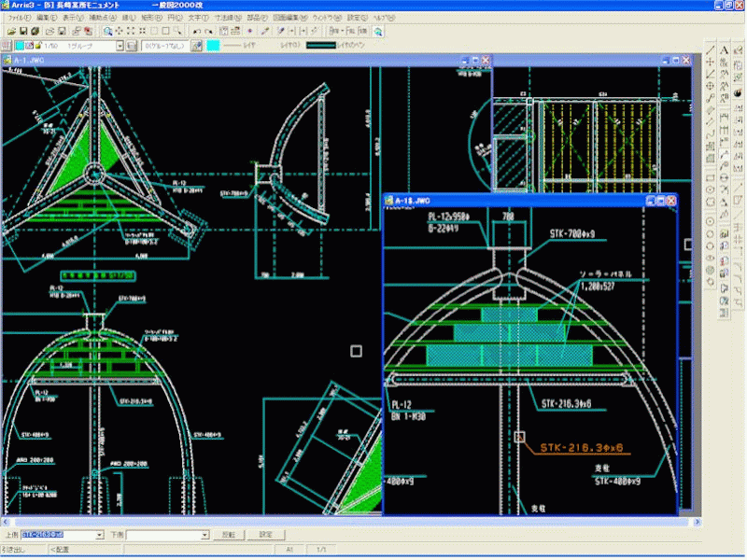The image size is (747, 560).
Task: Click the 設定 button at bottom
Action: [265, 535]
